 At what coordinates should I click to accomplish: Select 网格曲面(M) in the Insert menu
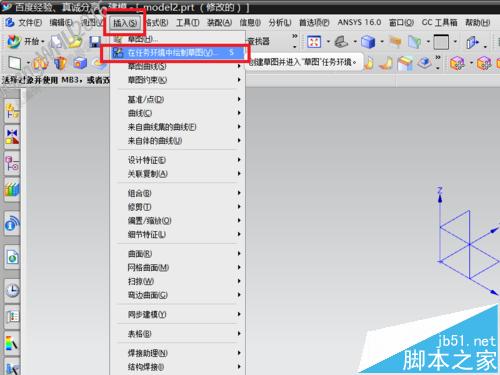click(178, 267)
